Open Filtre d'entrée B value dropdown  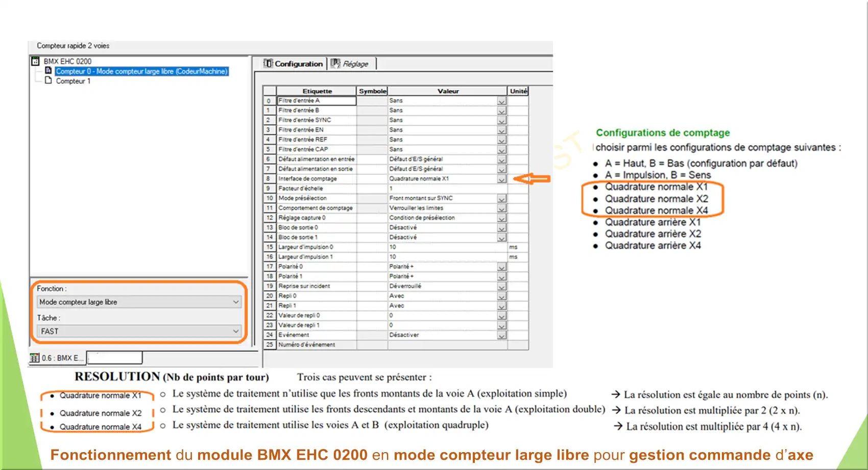coord(501,111)
